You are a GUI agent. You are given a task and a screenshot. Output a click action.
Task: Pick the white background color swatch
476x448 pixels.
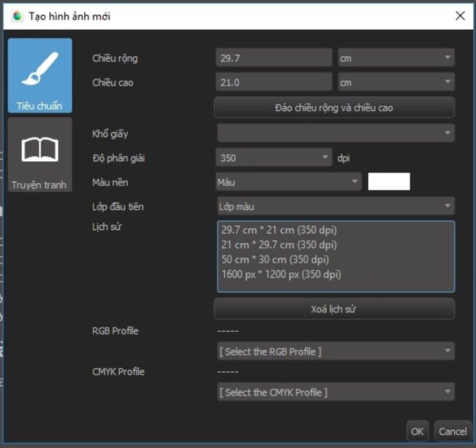[x=389, y=182]
